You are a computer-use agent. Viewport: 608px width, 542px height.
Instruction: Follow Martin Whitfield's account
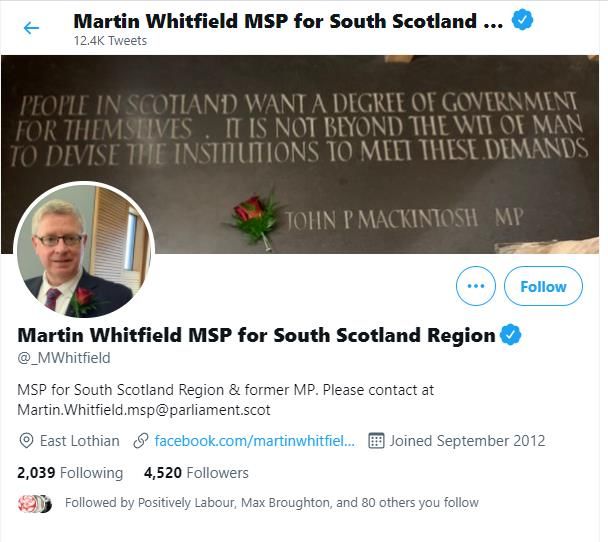click(x=543, y=286)
